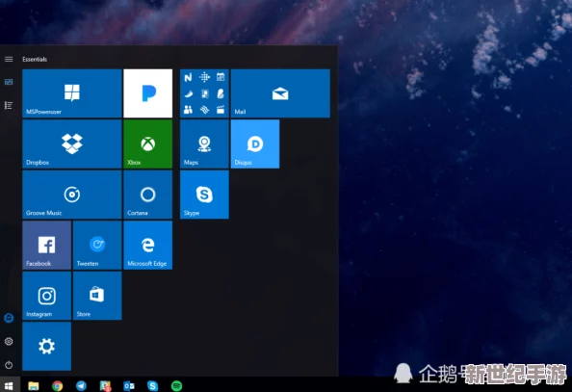
Task: Open the small People tile in folder
Action: point(188,110)
